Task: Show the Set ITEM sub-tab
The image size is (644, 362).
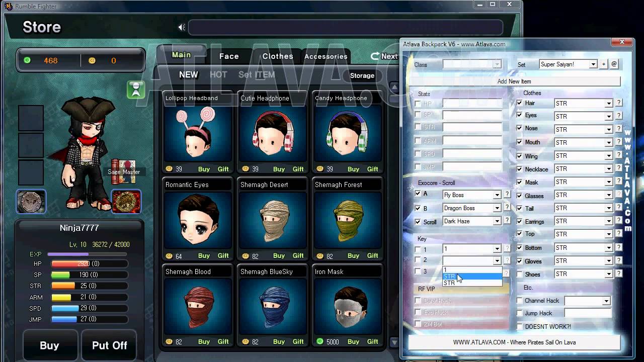Action: 257,74
